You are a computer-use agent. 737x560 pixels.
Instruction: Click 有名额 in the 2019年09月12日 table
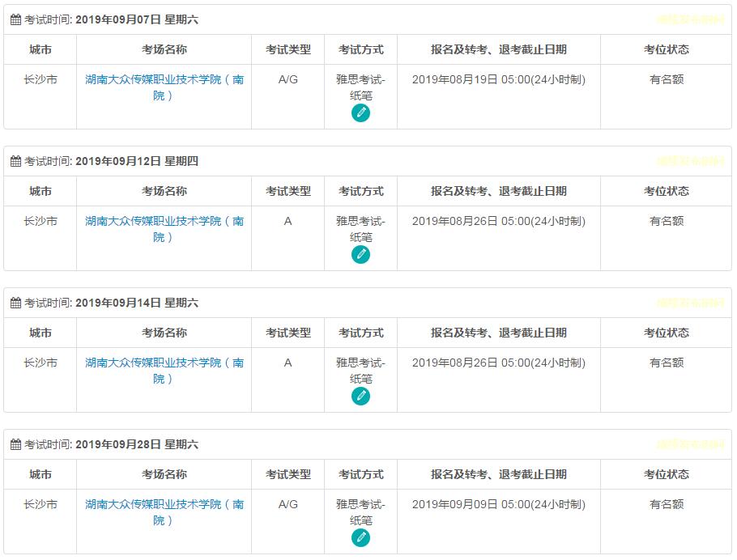667,221
